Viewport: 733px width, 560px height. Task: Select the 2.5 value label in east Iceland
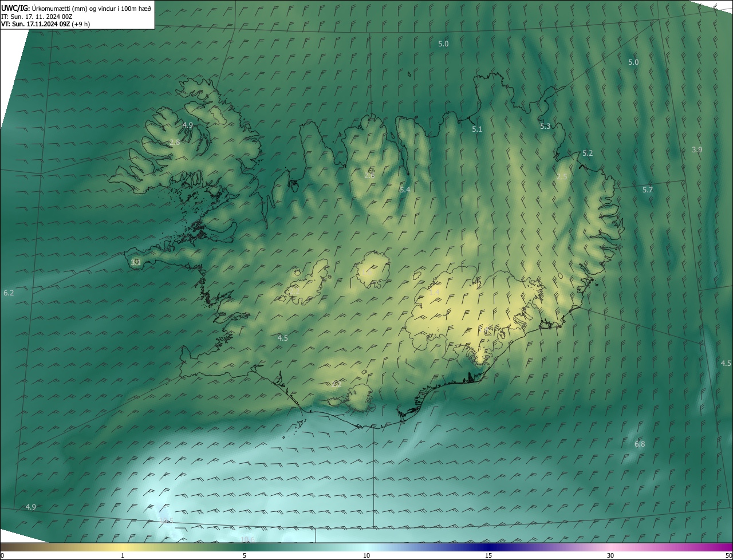click(x=561, y=177)
